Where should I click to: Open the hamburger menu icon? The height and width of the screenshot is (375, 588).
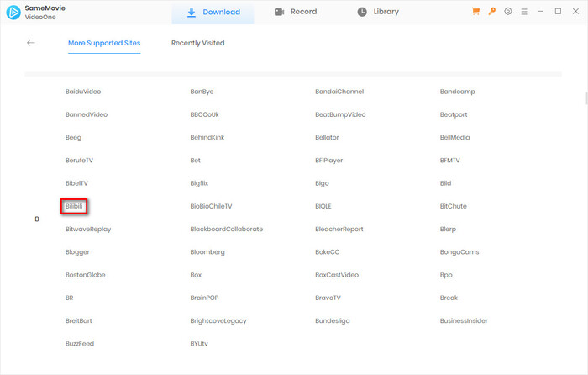[x=524, y=12]
